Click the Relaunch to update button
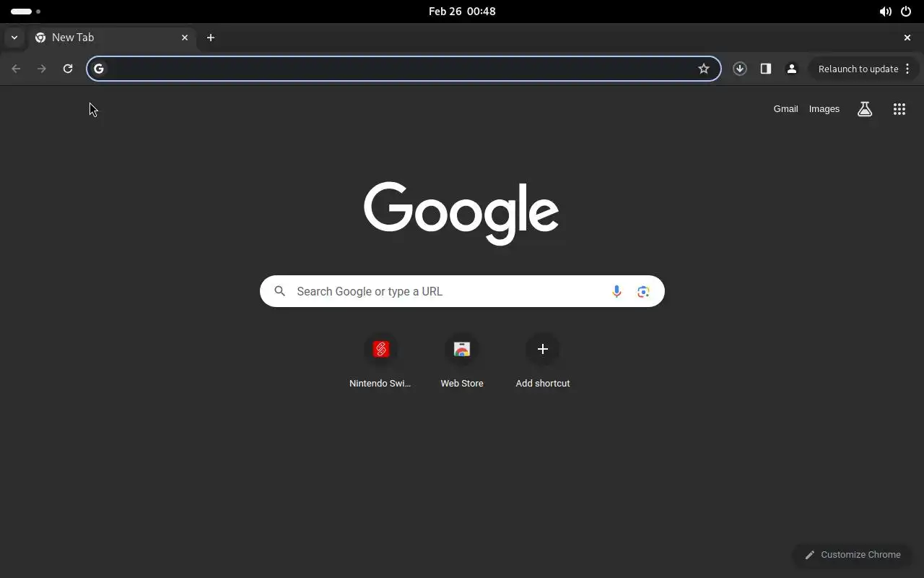 coord(858,69)
